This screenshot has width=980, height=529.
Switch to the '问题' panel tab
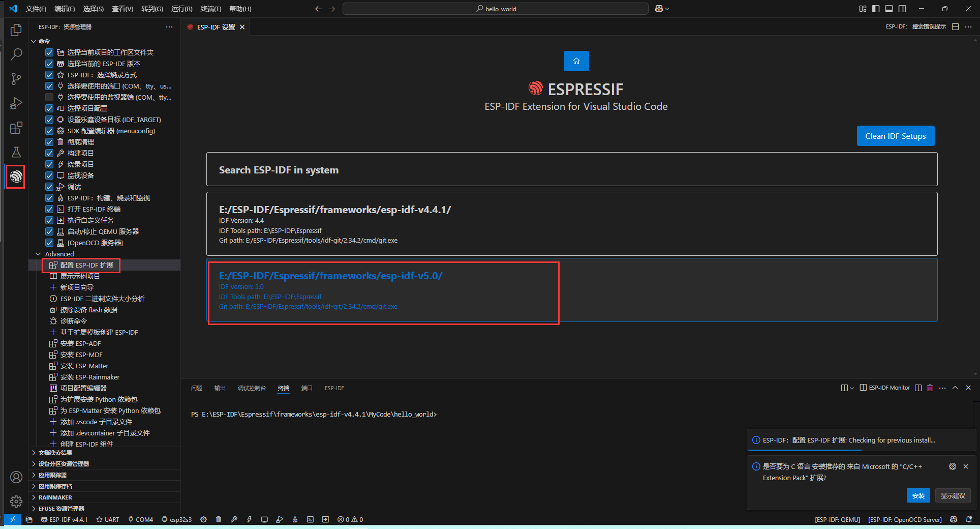point(197,388)
